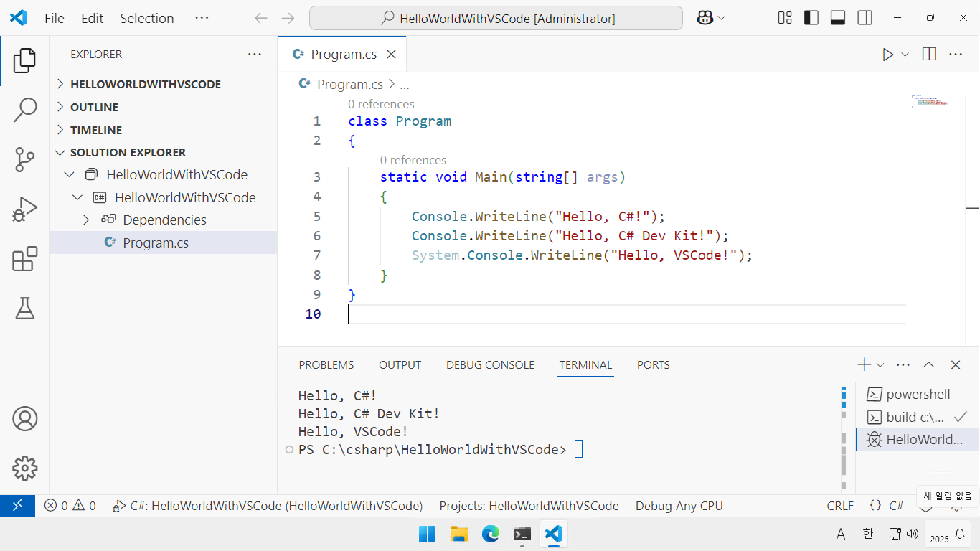Open the Run and Debug view
The image size is (980, 551).
[x=24, y=208]
